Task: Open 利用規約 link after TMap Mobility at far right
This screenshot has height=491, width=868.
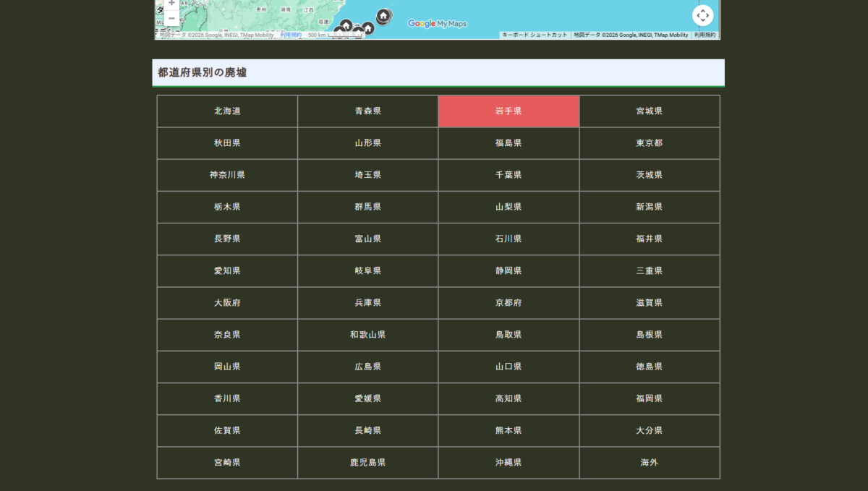Action: 705,35
